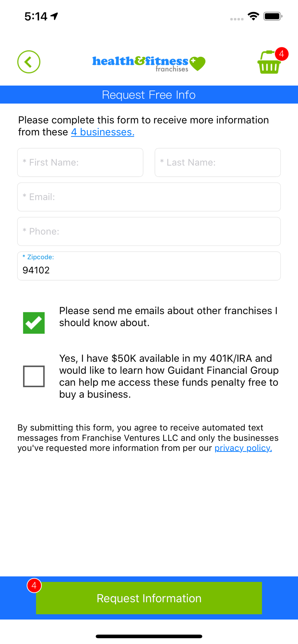Check the Guidant Financial 401K/IRA checkbox

coord(34,376)
